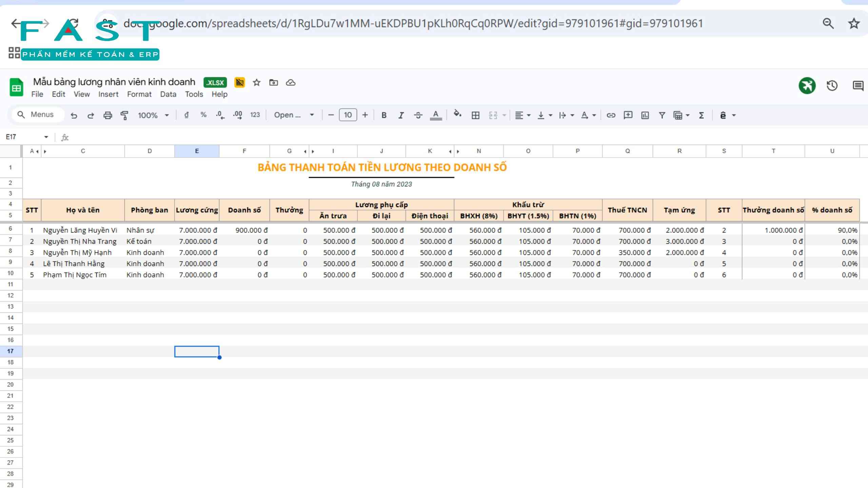Click the font size input field

[x=348, y=115]
